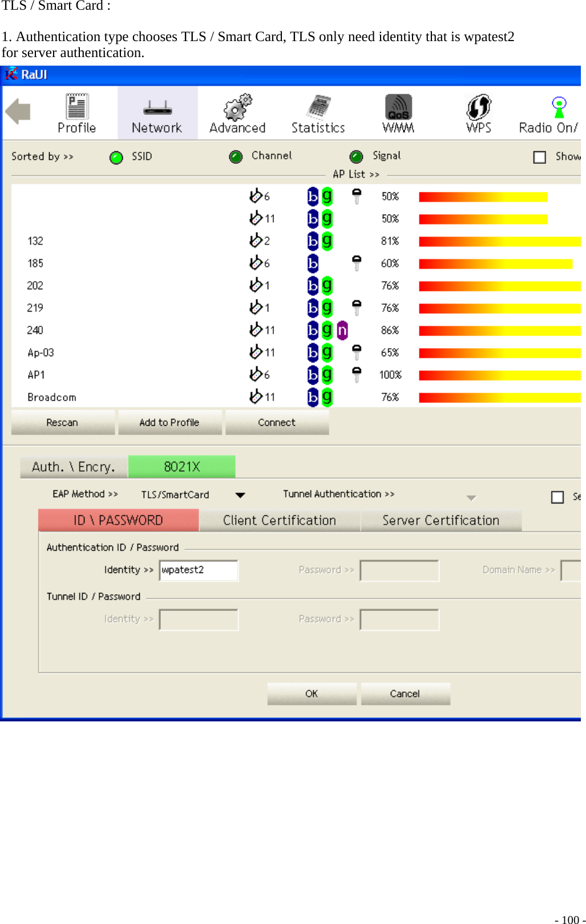Click the Tunnel Password field
Screen dimensions: 586x924
399,619
